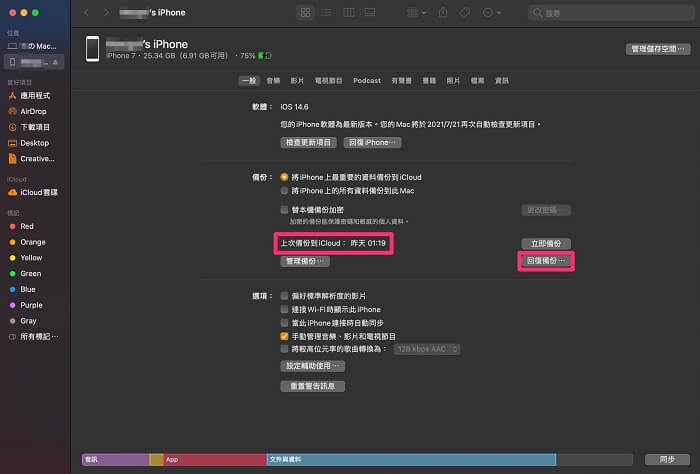The image size is (700, 474).
Task: Show 所有標記… in the sidebar
Action: click(x=34, y=337)
